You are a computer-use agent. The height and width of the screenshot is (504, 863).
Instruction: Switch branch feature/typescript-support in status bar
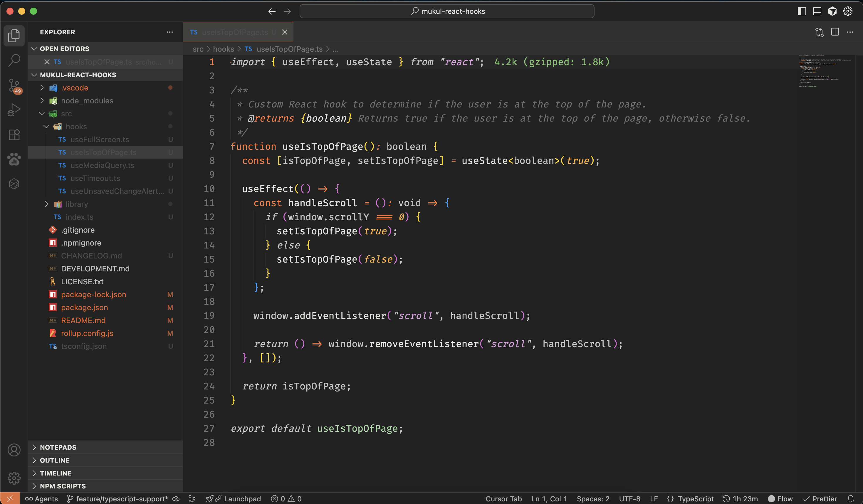(x=117, y=498)
